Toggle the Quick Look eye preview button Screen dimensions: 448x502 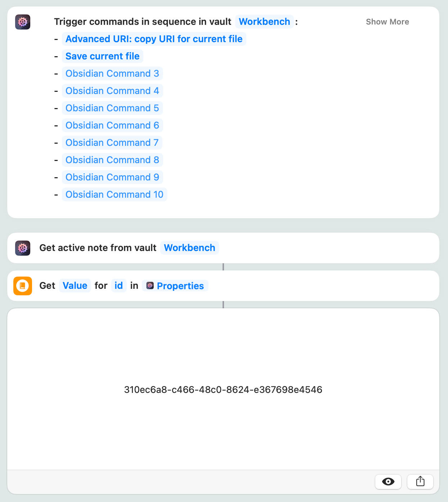click(388, 481)
